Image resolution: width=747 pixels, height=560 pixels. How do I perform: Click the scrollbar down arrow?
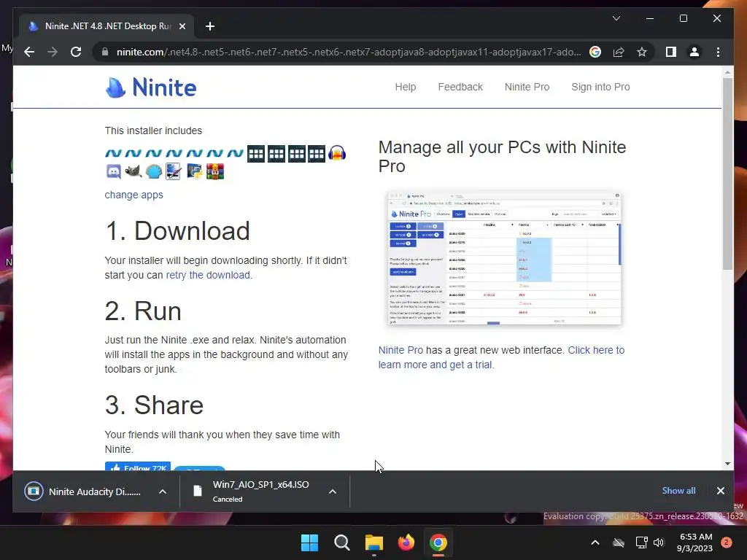click(727, 463)
